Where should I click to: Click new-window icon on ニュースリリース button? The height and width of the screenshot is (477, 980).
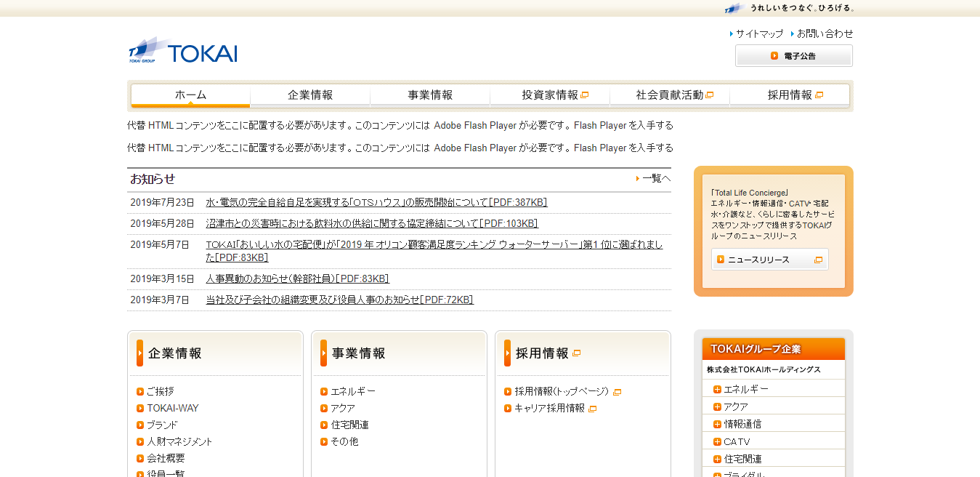coord(818,260)
